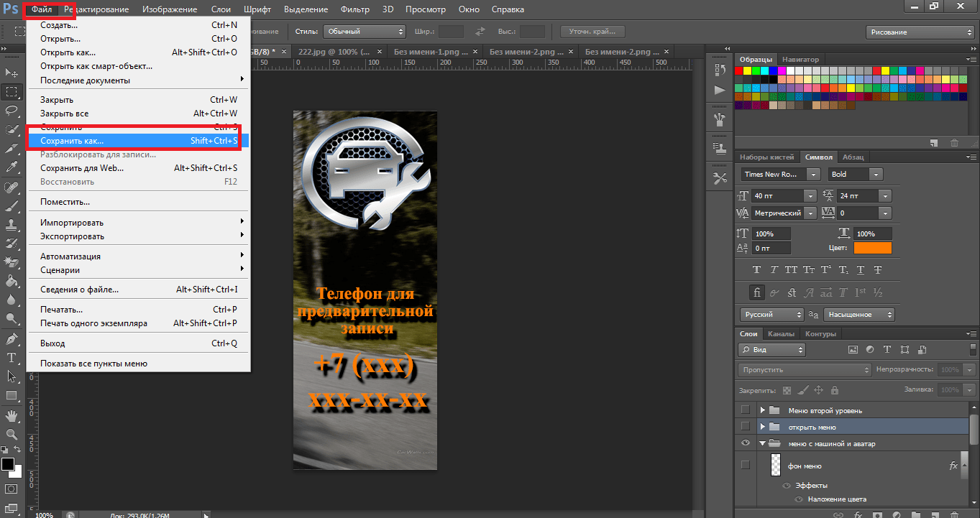Image resolution: width=980 pixels, height=518 pixels.
Task: Select the Pen tool
Action: tap(12, 338)
